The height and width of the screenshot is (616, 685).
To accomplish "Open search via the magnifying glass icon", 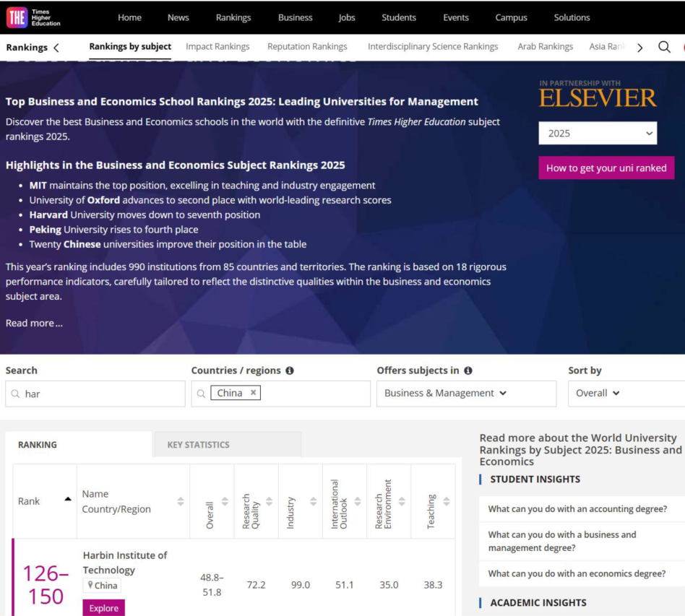I will [664, 47].
